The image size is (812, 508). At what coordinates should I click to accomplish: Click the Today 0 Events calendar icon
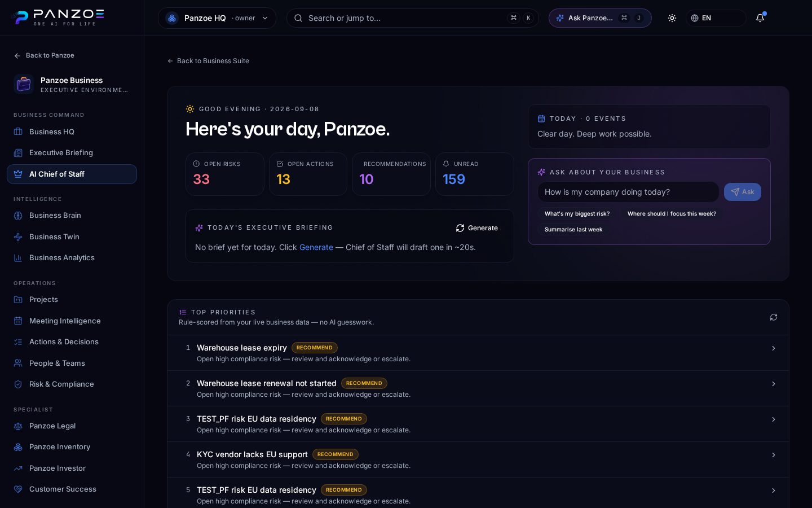541,119
